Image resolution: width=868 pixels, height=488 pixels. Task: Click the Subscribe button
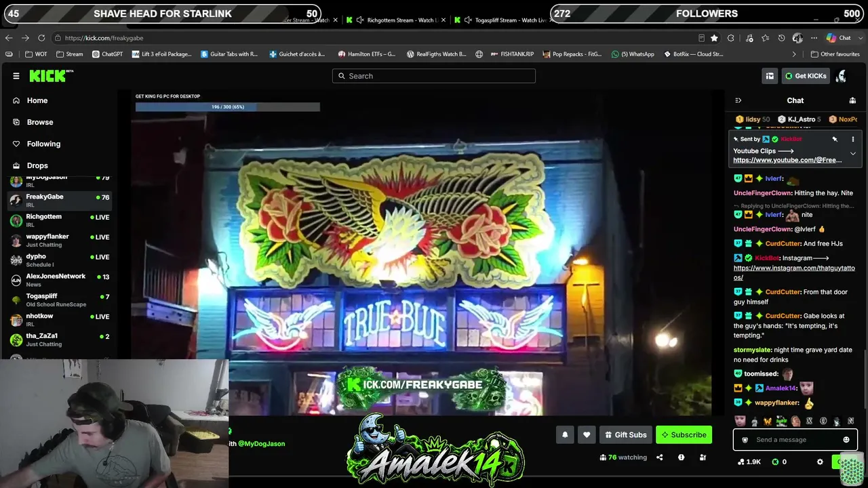pos(684,435)
